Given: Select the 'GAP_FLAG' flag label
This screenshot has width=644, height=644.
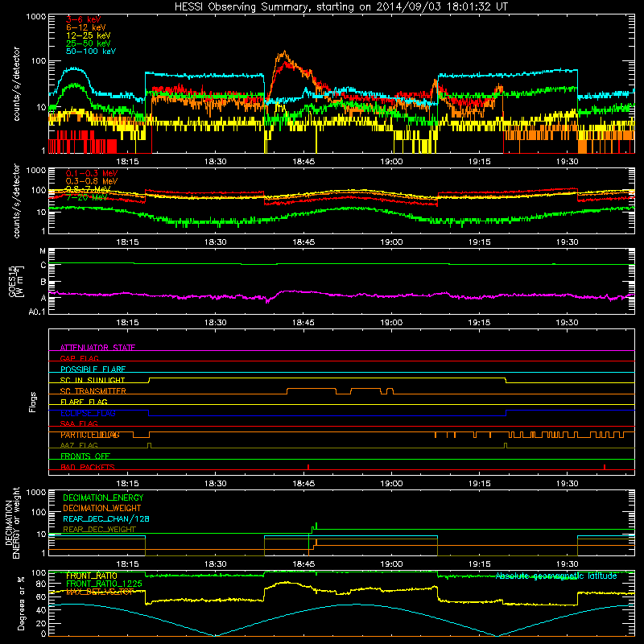Looking at the screenshot, I should [x=79, y=358].
